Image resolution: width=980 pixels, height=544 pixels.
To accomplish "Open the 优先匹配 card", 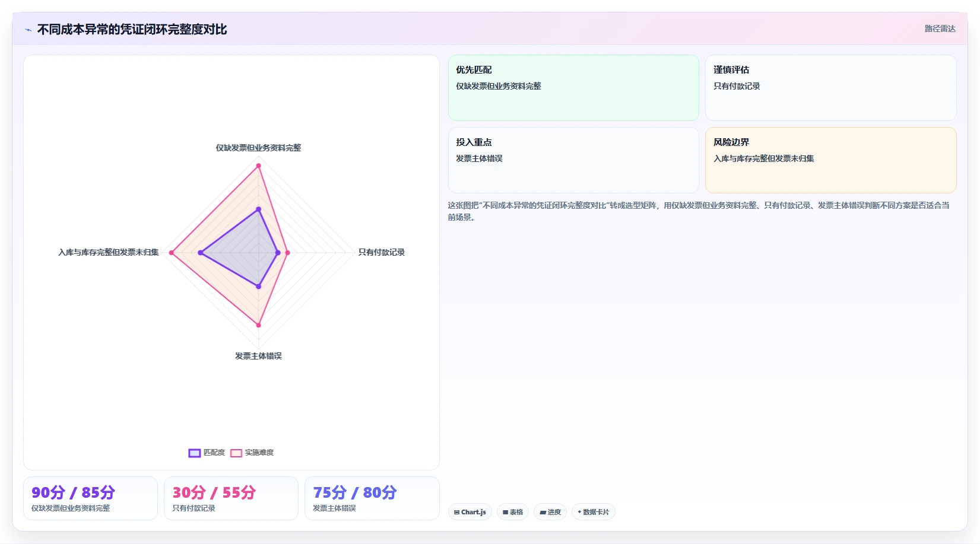I will [573, 88].
